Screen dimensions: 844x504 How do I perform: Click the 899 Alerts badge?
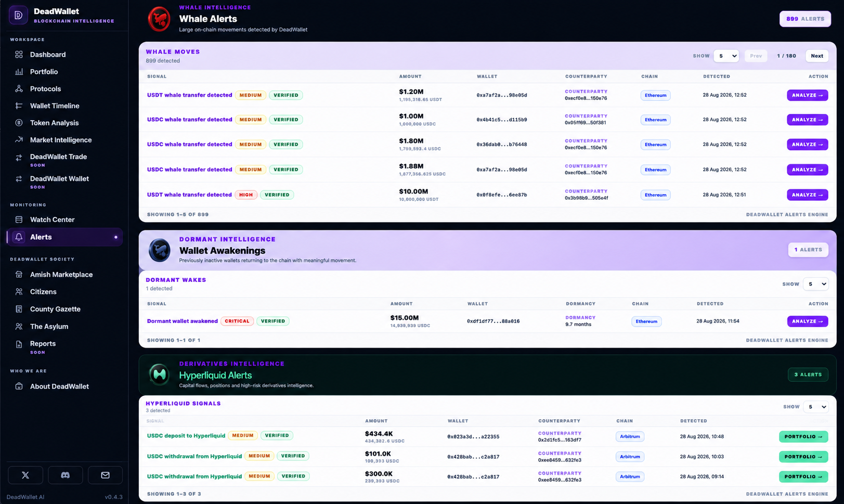pyautogui.click(x=805, y=19)
